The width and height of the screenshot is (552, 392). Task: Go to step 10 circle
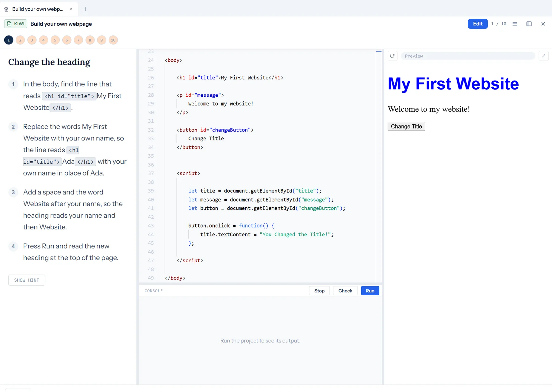(x=113, y=40)
